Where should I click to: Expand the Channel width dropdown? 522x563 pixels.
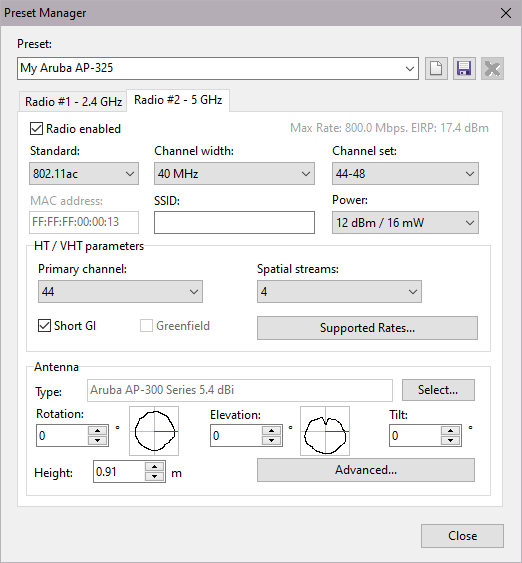point(234,174)
